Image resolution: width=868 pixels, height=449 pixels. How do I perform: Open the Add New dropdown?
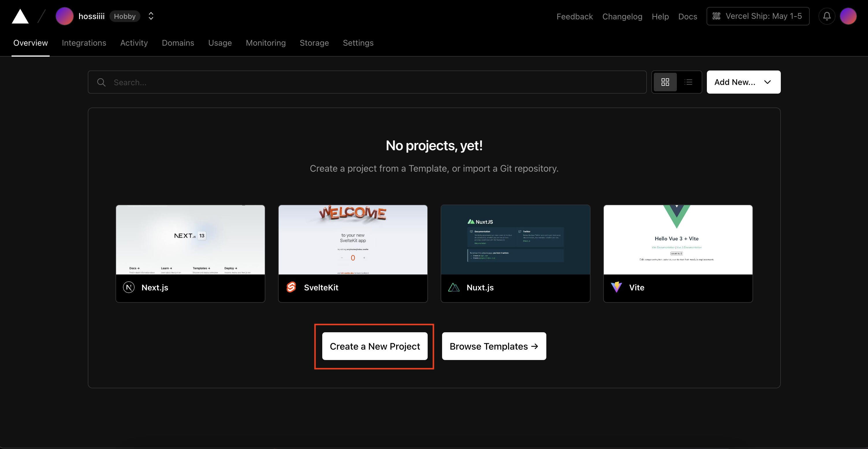pos(743,82)
